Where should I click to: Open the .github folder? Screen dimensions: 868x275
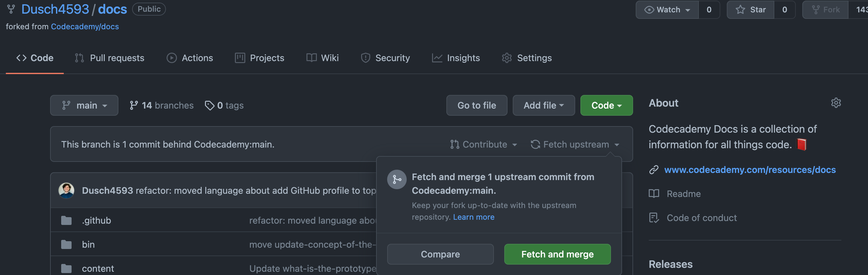96,220
